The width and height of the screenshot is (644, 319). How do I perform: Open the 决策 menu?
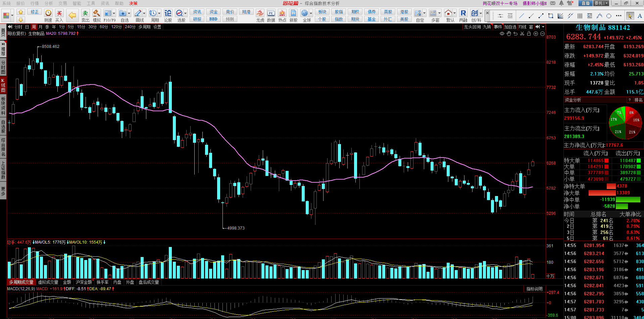(133, 3)
